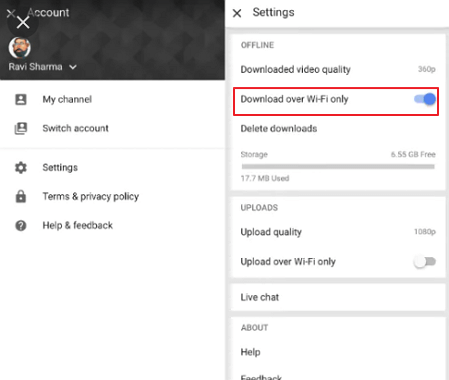The image size is (449, 380).
Task: Click the Help question mark icon
Action: [21, 226]
